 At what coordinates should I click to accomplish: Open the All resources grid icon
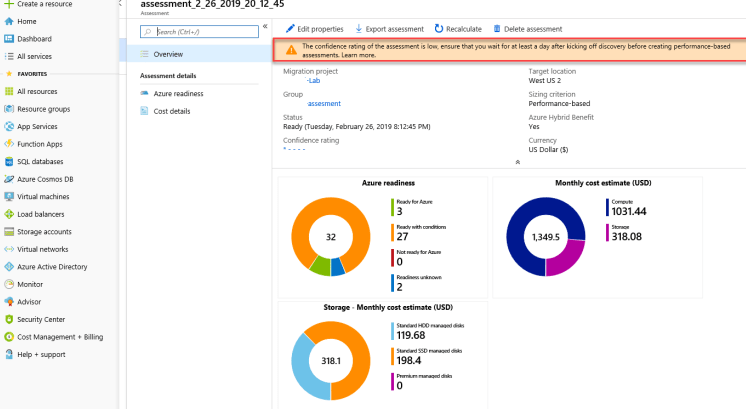click(x=9, y=91)
